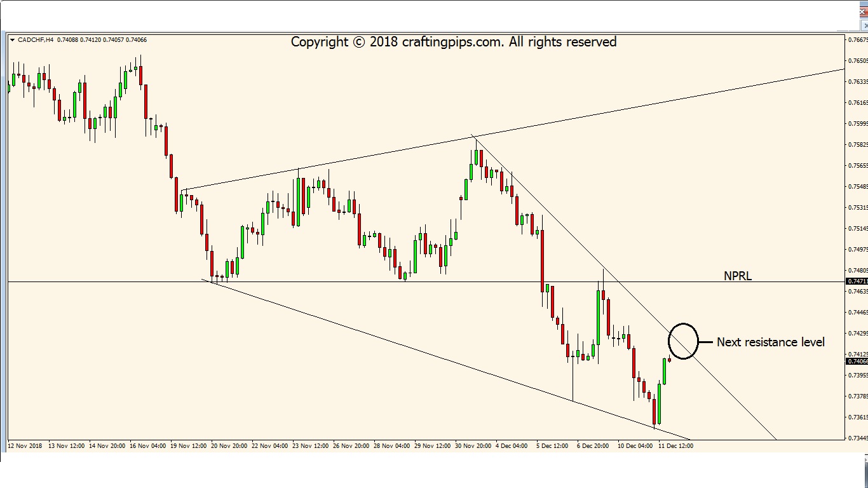Click the 5 Dec 12:00 time label
868x488 pixels.
click(x=552, y=446)
